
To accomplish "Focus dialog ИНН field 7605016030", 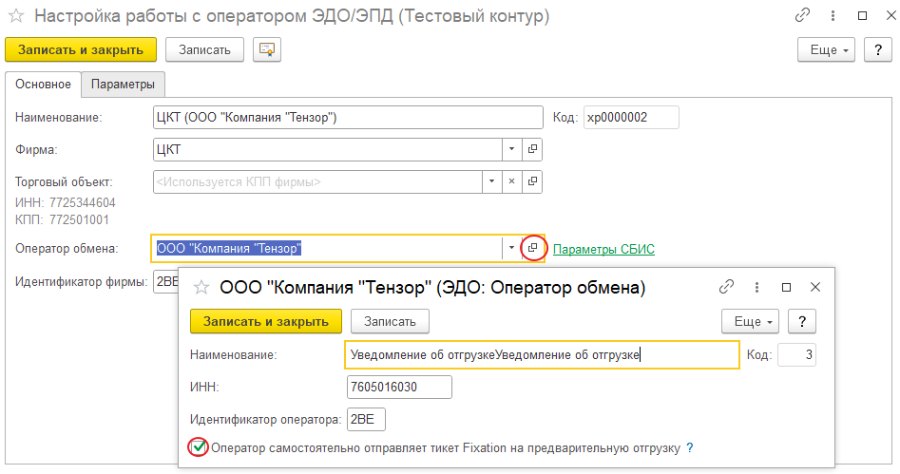I will pos(399,387).
